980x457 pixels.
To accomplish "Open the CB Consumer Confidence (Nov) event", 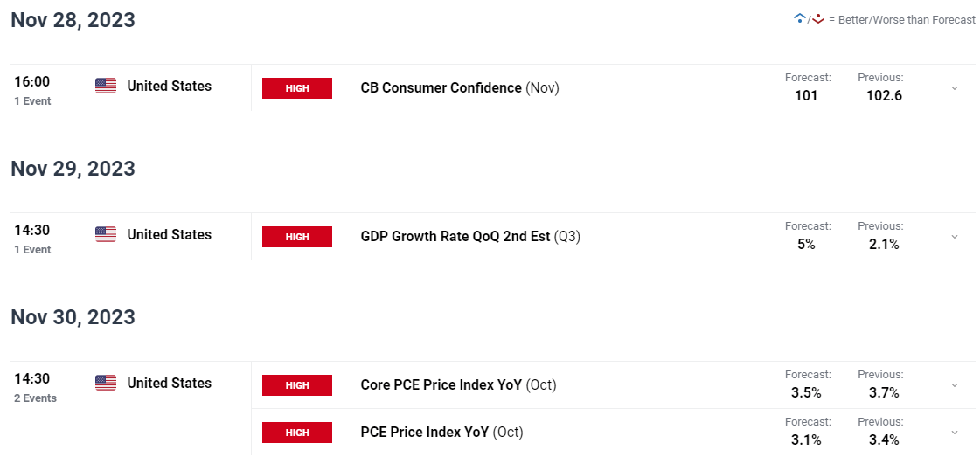I will [x=460, y=88].
